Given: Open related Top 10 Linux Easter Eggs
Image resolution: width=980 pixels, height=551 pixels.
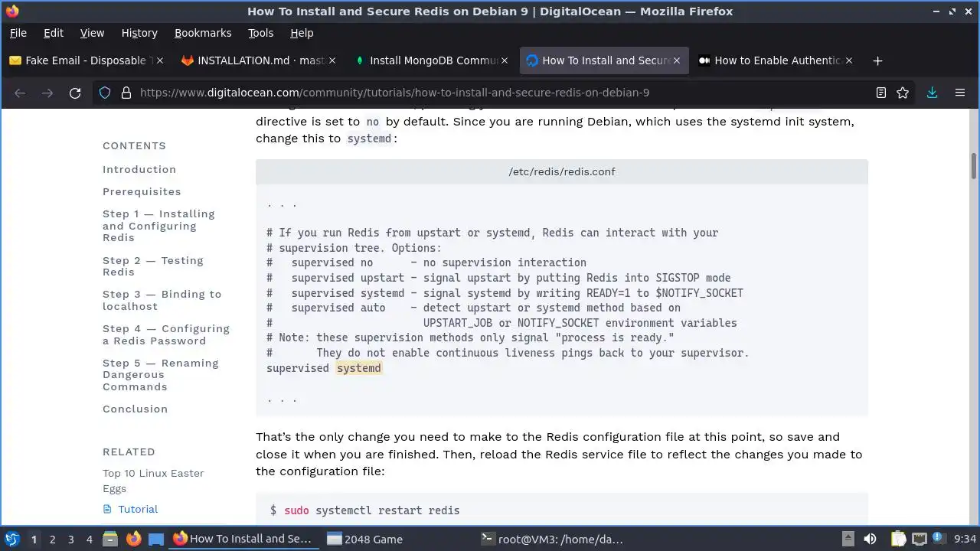Looking at the screenshot, I should point(153,481).
